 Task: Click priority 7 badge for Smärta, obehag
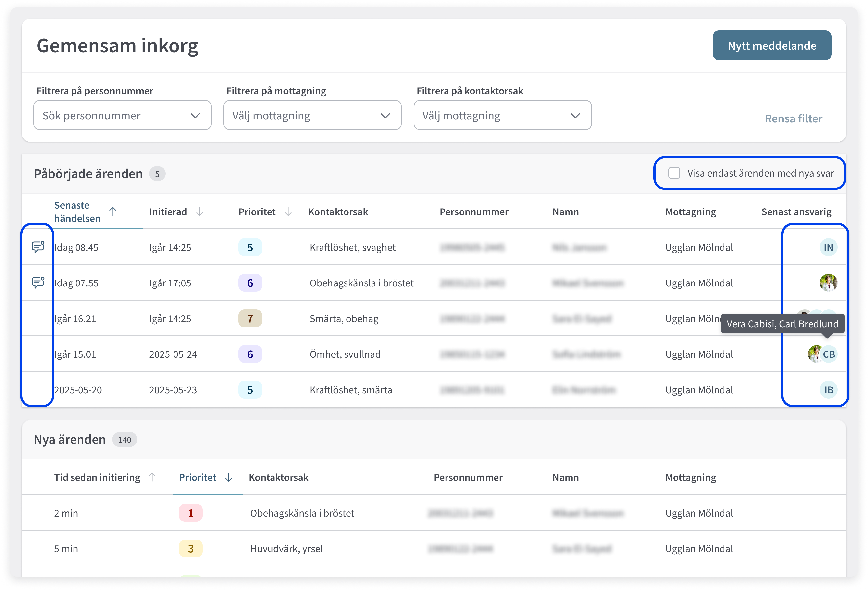tap(250, 319)
